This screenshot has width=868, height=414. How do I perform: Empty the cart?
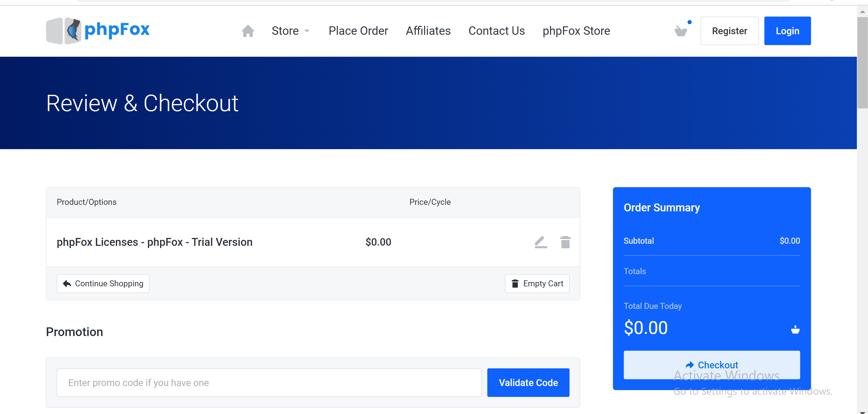pyautogui.click(x=537, y=283)
